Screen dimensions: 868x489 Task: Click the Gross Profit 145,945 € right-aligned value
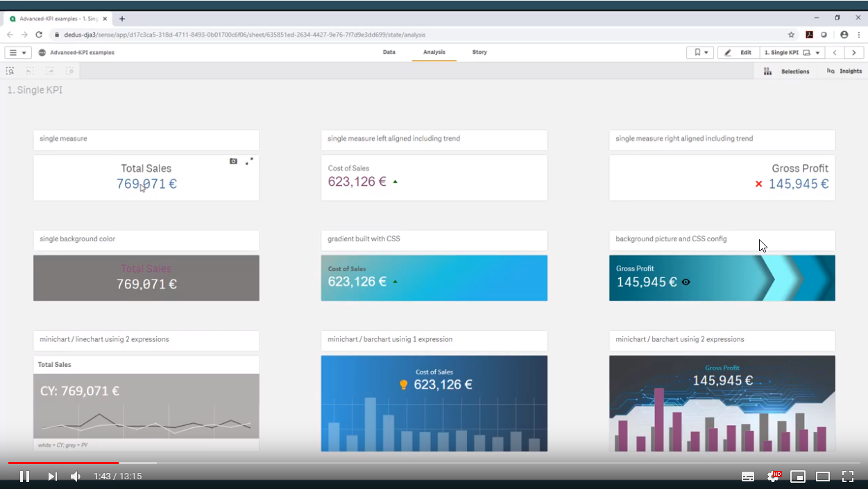pyautogui.click(x=799, y=184)
